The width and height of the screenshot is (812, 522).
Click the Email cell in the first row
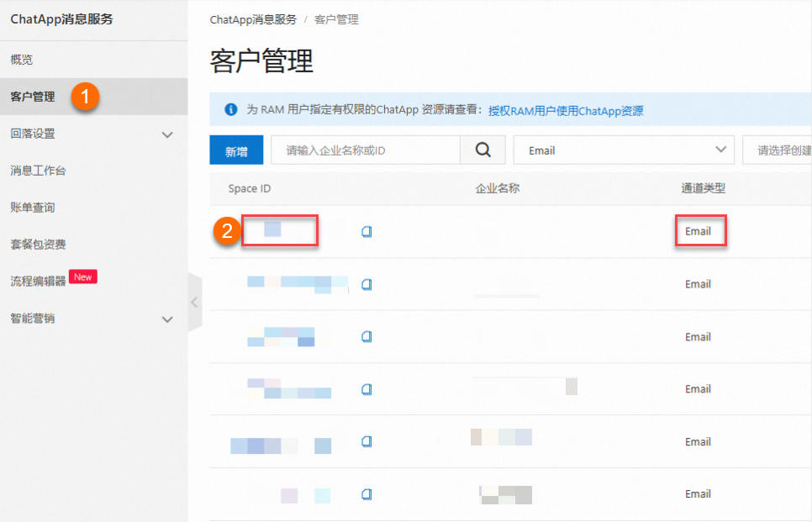[x=698, y=231]
